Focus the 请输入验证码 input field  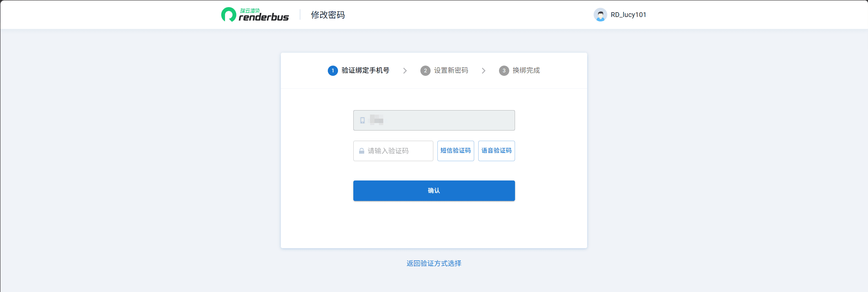(x=393, y=151)
